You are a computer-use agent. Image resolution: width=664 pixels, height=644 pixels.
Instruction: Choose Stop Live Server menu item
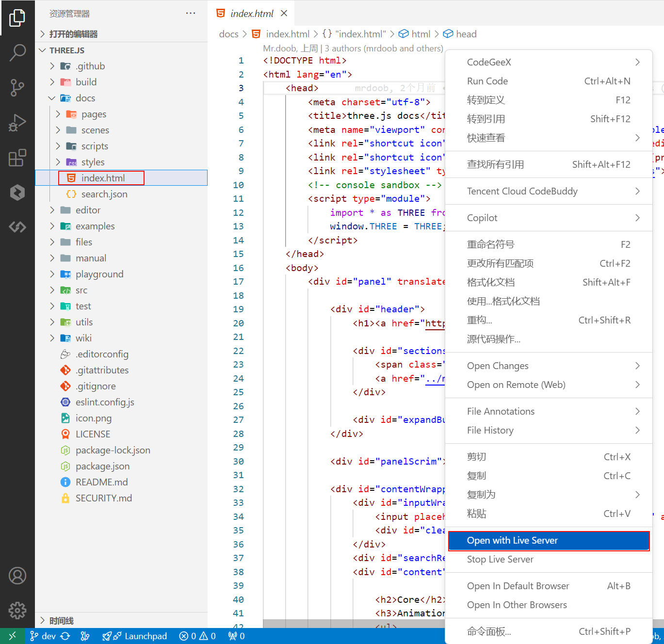[x=549, y=559]
